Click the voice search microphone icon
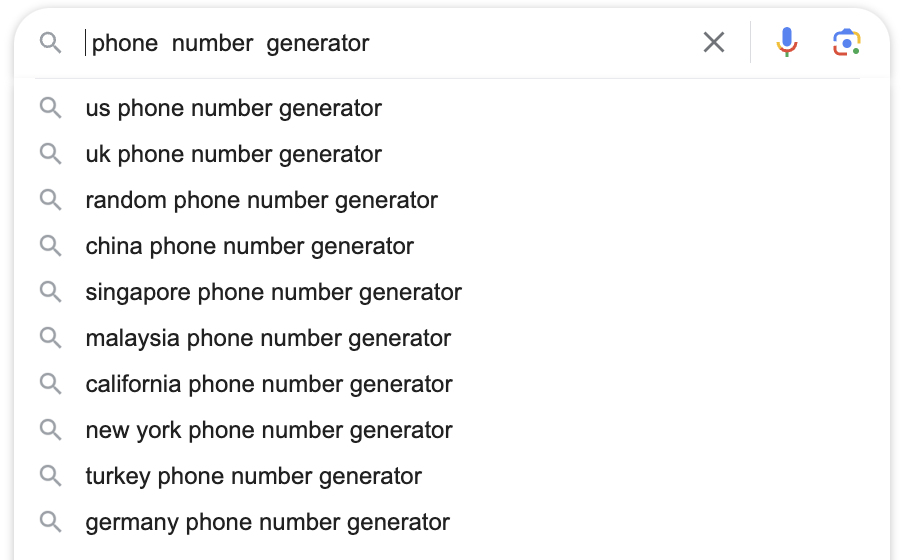903x560 pixels. click(787, 42)
